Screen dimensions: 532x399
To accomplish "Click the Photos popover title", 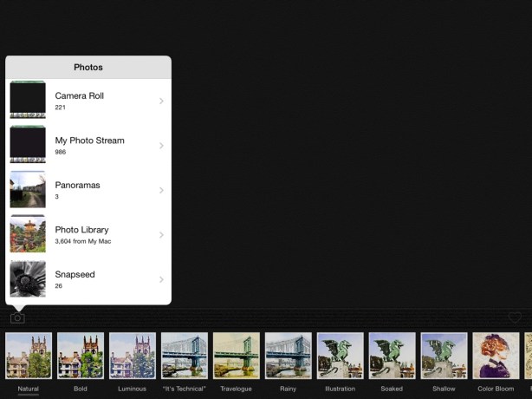I will pyautogui.click(x=88, y=68).
